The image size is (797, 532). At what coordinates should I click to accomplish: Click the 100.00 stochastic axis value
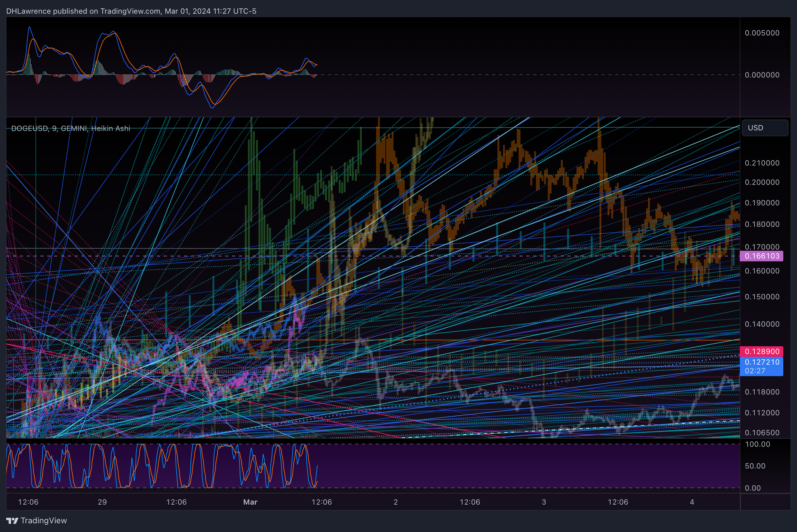(757, 444)
